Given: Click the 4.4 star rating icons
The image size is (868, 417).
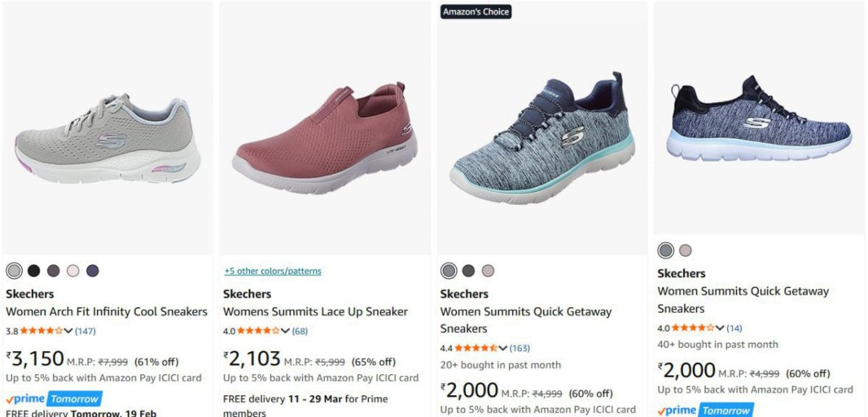Looking at the screenshot, I should click(475, 348).
